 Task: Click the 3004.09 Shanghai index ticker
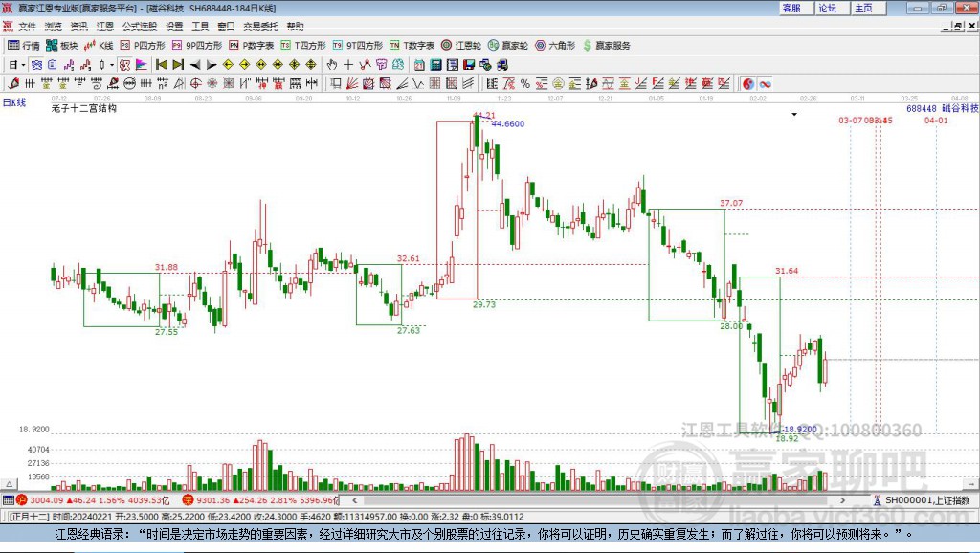(47, 499)
